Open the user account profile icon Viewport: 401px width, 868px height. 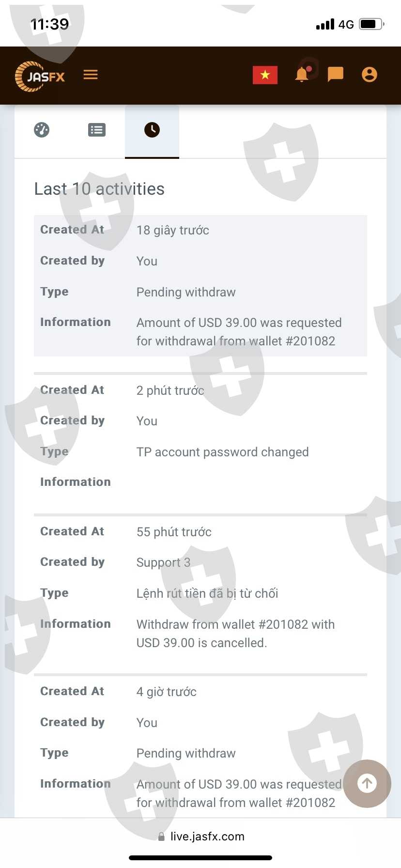369,75
